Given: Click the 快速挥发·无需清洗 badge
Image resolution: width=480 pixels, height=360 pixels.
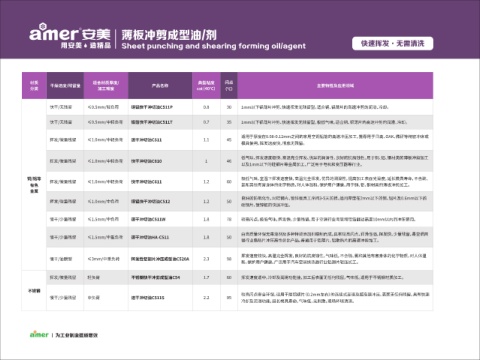Looking at the screenshot, I should coord(392,44).
